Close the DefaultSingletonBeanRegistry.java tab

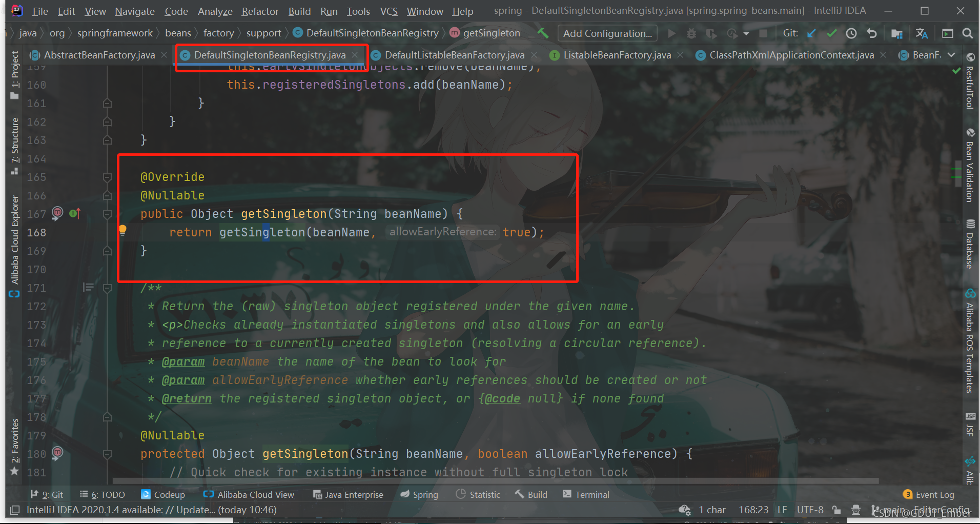click(x=355, y=55)
